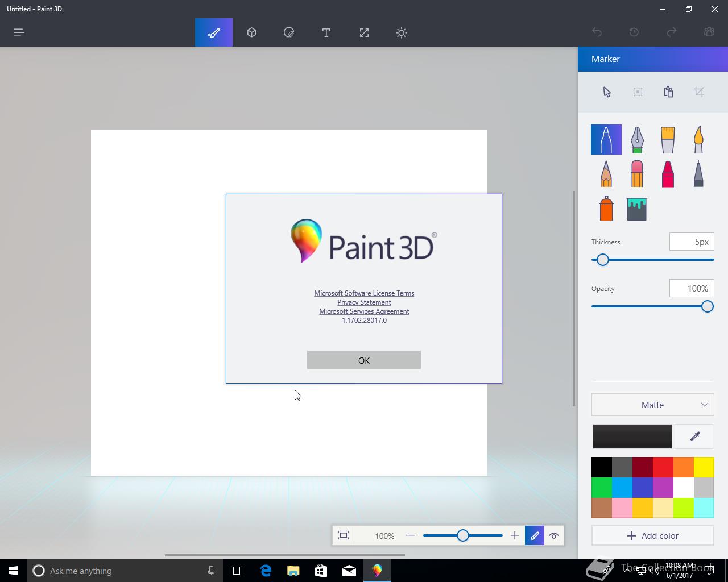728x582 pixels.
Task: Pick the black color swatch
Action: pos(602,467)
